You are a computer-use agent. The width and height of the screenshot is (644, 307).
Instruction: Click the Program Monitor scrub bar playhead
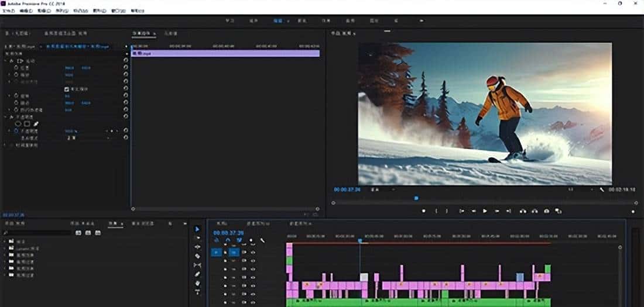pyautogui.click(x=416, y=198)
